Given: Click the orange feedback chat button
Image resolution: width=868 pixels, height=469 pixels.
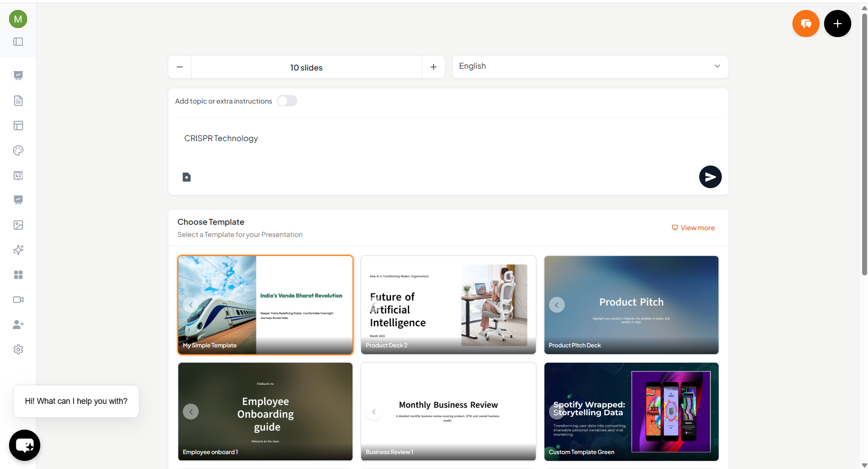Looking at the screenshot, I should click(x=806, y=24).
